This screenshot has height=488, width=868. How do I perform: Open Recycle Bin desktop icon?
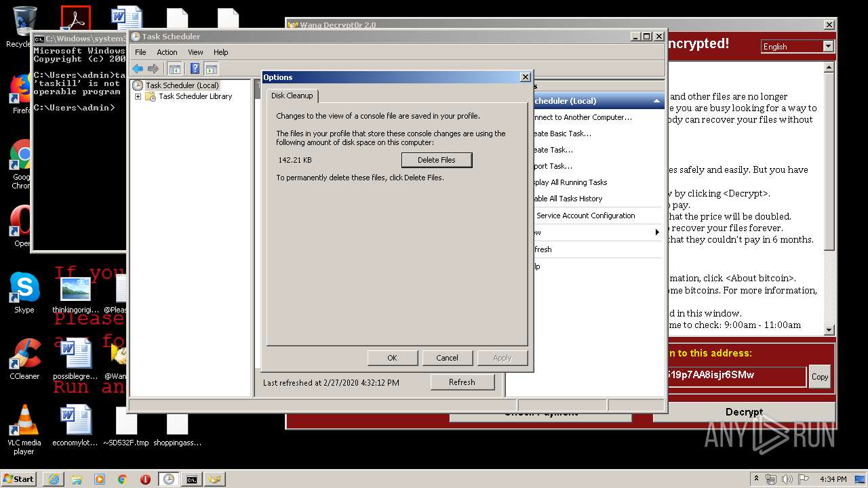pyautogui.click(x=24, y=27)
